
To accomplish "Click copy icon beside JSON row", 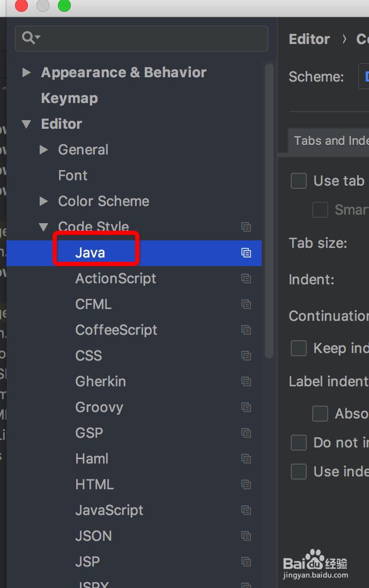I will point(246,536).
